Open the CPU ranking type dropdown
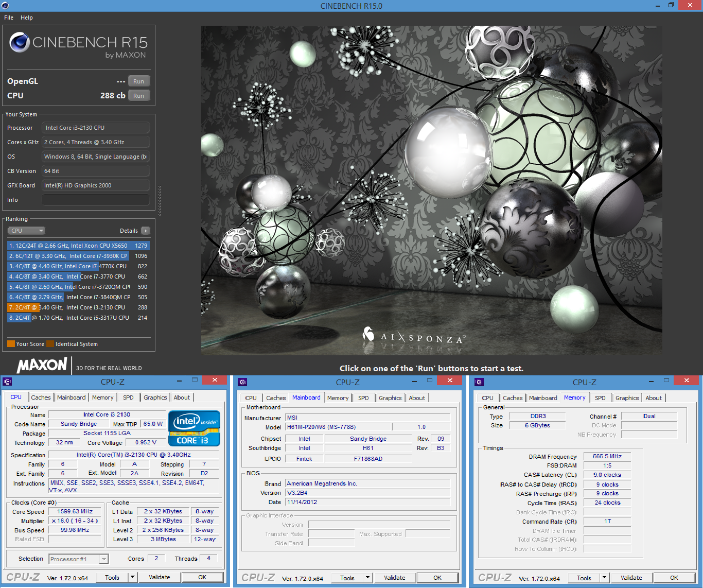Image resolution: width=703 pixels, height=588 pixels. (27, 231)
